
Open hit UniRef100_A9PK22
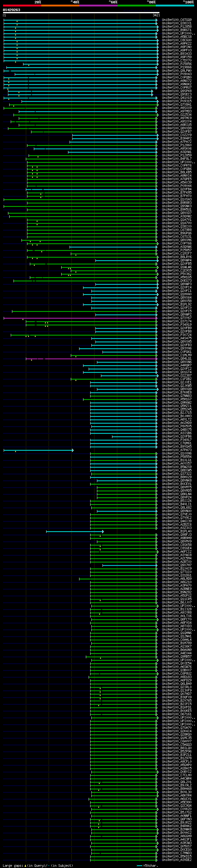coord(177,43)
